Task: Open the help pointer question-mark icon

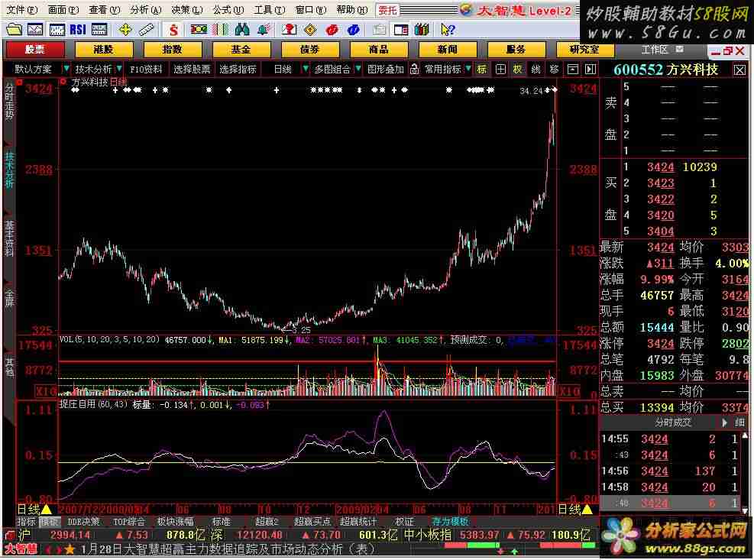Action: point(448,29)
